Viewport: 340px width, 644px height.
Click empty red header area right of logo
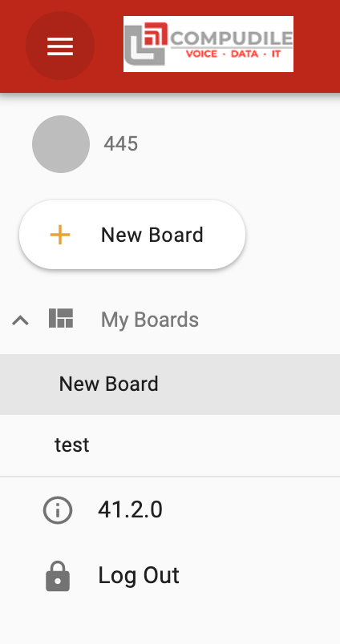point(317,46)
